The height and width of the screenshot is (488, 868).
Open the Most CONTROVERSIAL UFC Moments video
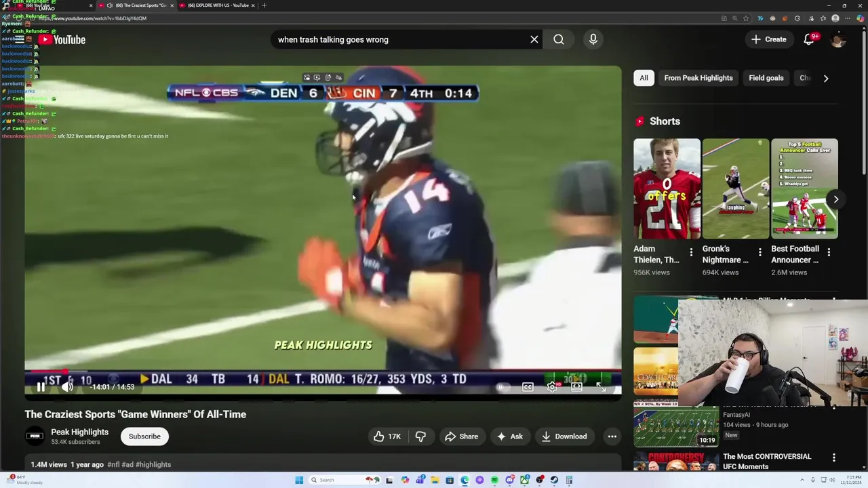(767, 462)
